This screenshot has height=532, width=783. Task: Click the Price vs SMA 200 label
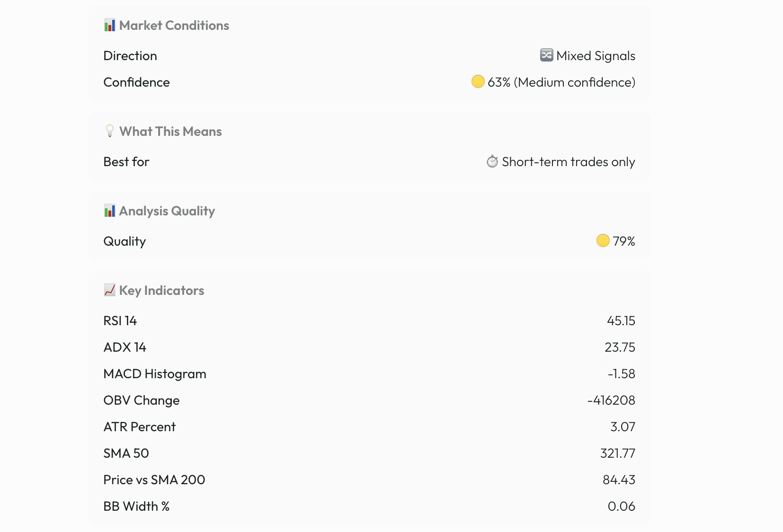coord(154,480)
